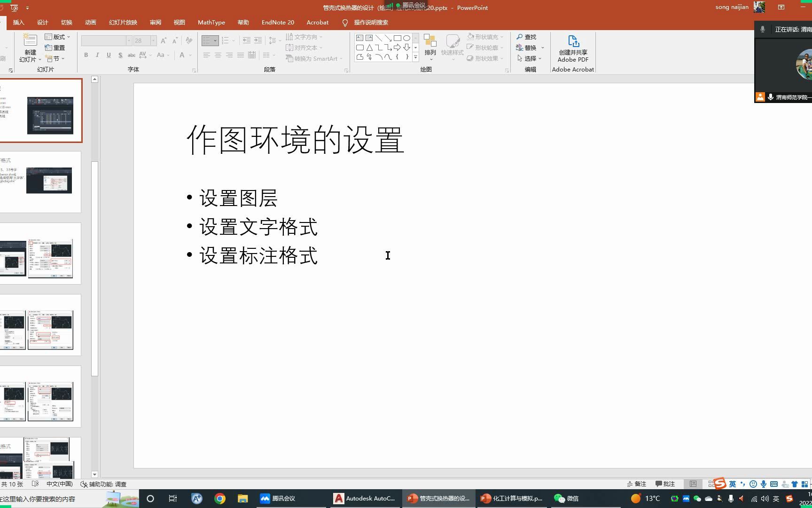This screenshot has height=508, width=812.
Task: Switch to Normal view icon in status bar
Action: click(x=693, y=484)
